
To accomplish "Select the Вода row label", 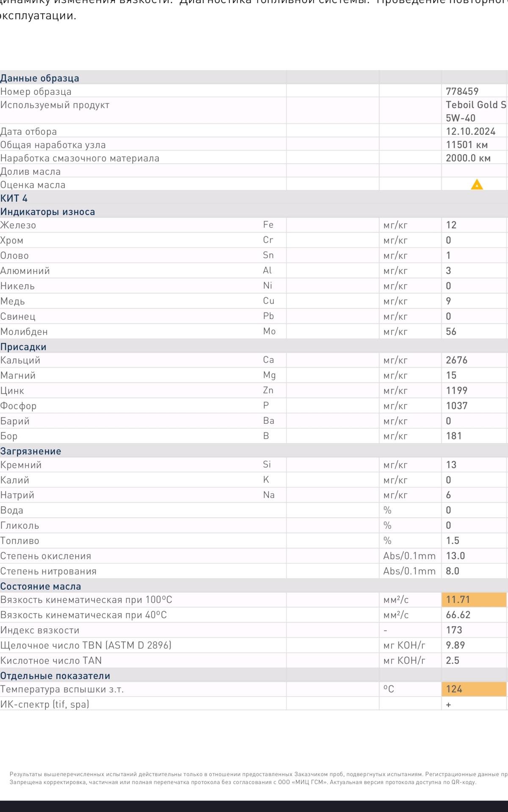I will point(12,510).
